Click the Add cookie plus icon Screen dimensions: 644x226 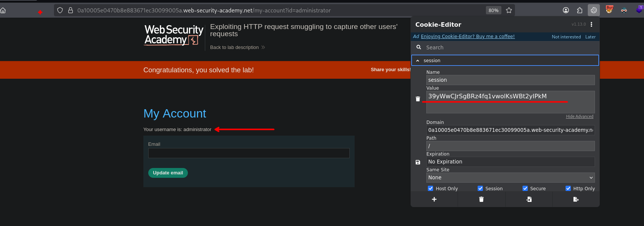(434, 199)
